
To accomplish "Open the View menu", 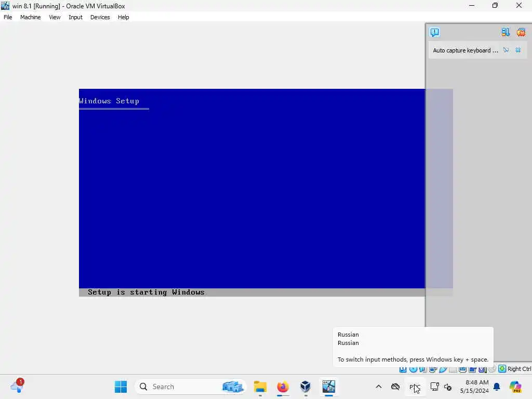I will point(55,17).
